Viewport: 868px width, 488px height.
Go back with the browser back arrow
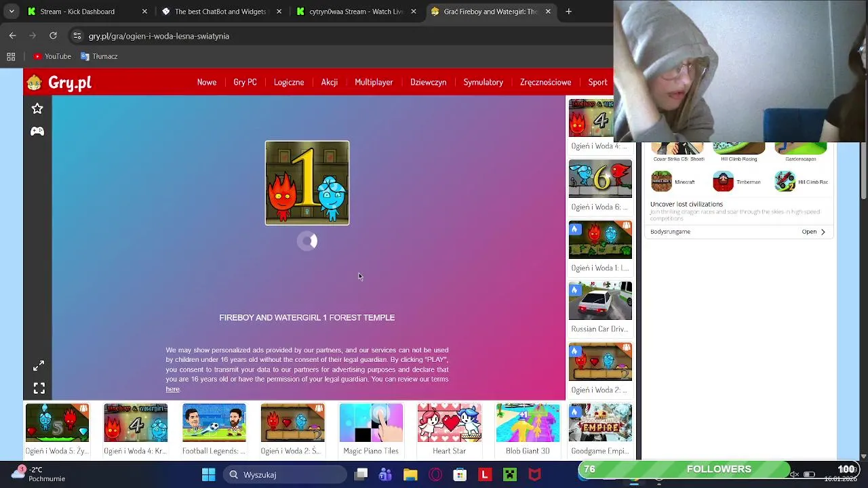12,36
